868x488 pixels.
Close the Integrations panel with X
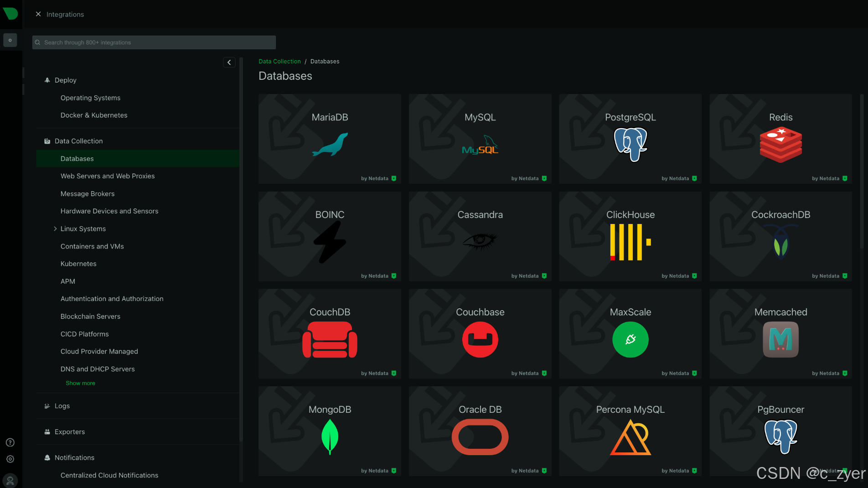(x=38, y=14)
